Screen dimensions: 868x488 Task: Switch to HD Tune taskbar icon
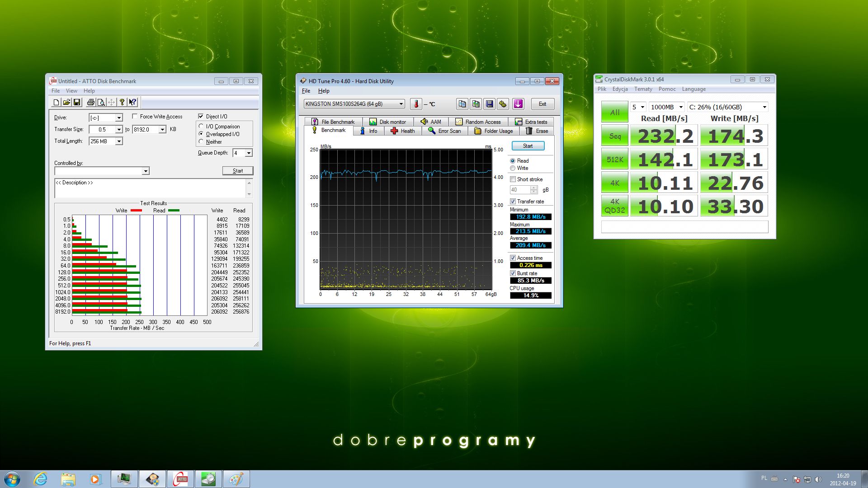152,479
